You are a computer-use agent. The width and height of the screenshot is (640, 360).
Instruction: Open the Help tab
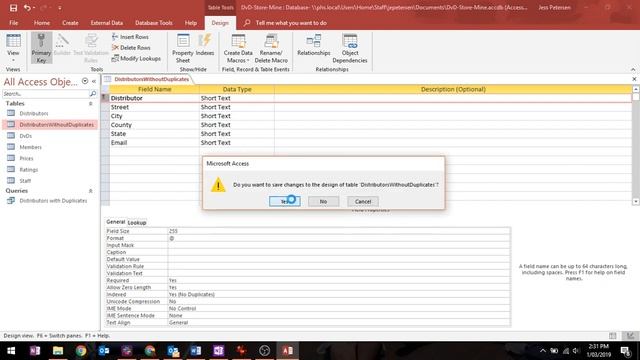[x=191, y=23]
